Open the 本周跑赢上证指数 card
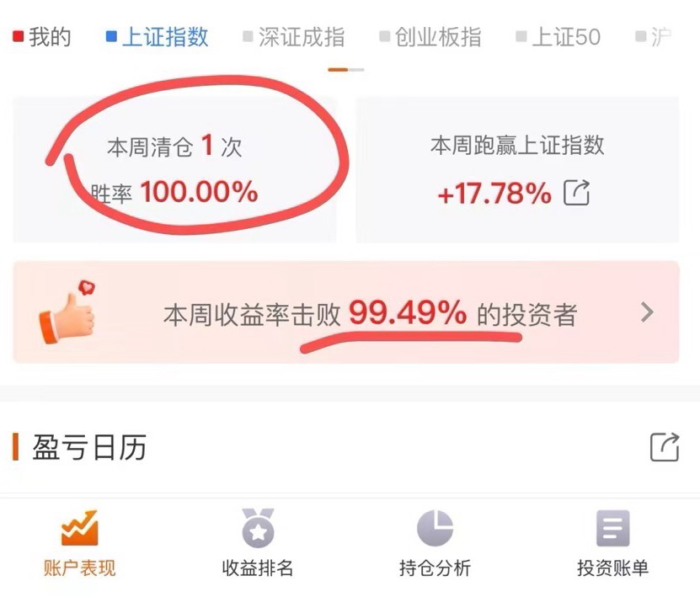700x597 pixels. click(517, 169)
